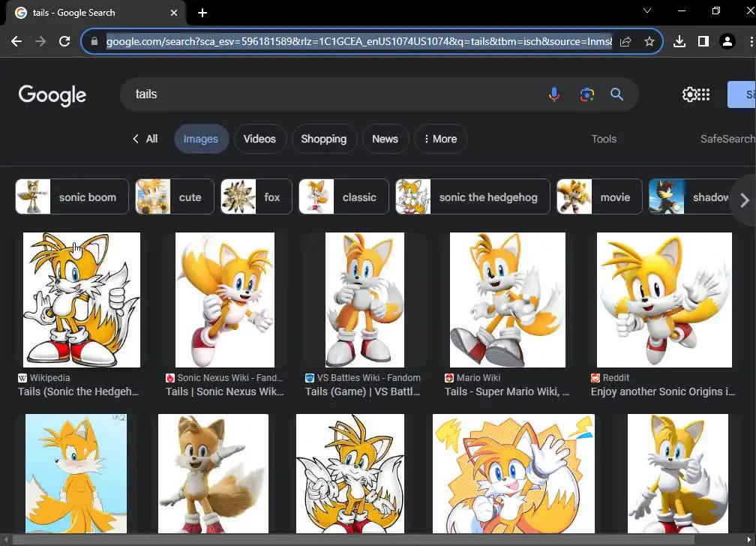This screenshot has width=756, height=546.
Task: Open the Reddit Sonic Origins Tails image
Action: click(x=664, y=300)
